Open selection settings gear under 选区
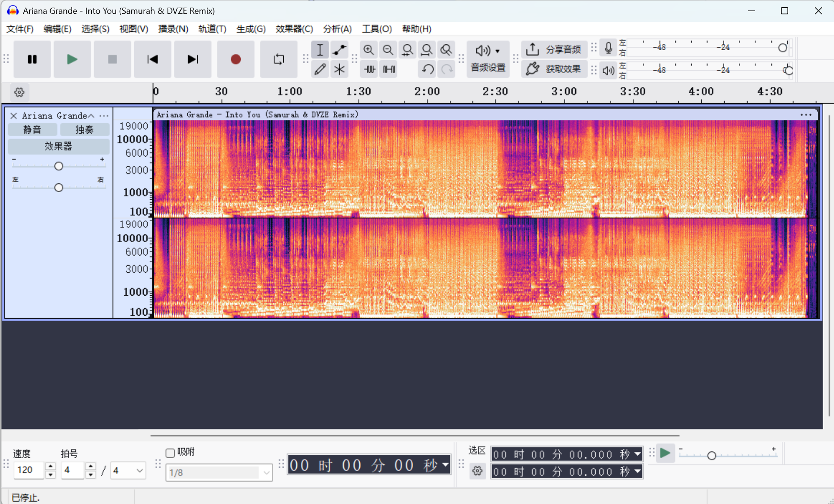This screenshot has width=834, height=504. tap(477, 472)
